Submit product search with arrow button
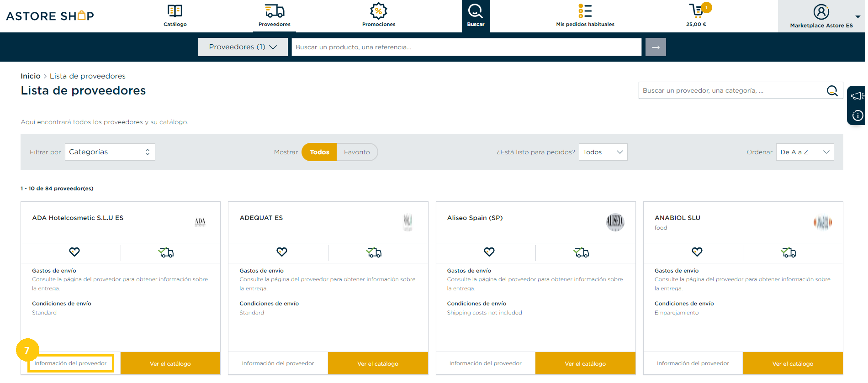The width and height of the screenshot is (868, 383). pos(656,47)
